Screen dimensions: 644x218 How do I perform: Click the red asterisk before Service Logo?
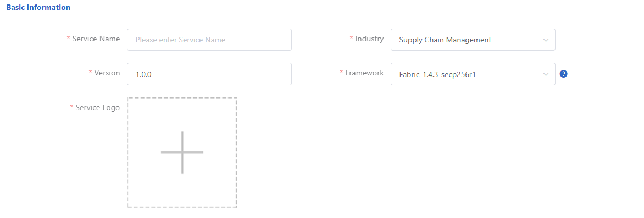[x=71, y=107]
